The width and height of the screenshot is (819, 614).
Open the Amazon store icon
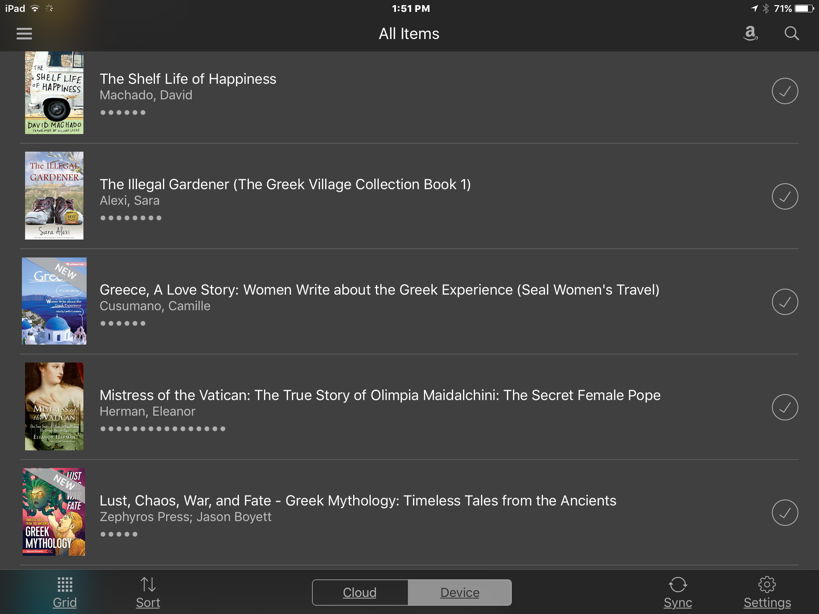coord(750,33)
